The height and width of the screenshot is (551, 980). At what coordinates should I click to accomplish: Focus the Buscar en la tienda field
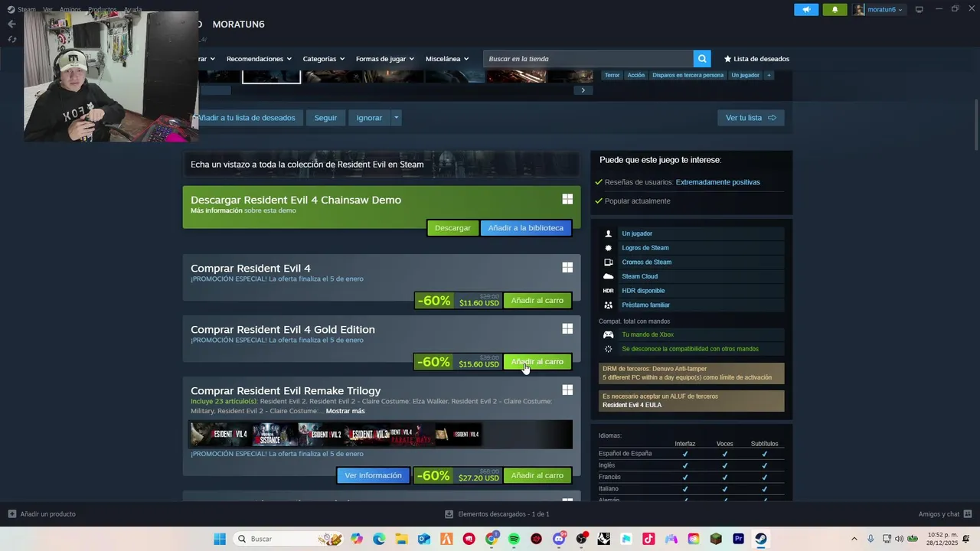[588, 59]
